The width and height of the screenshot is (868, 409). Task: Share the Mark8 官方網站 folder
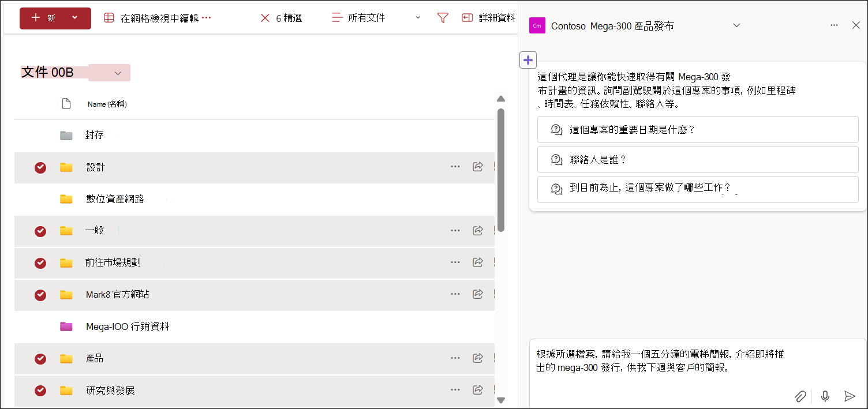point(478,294)
